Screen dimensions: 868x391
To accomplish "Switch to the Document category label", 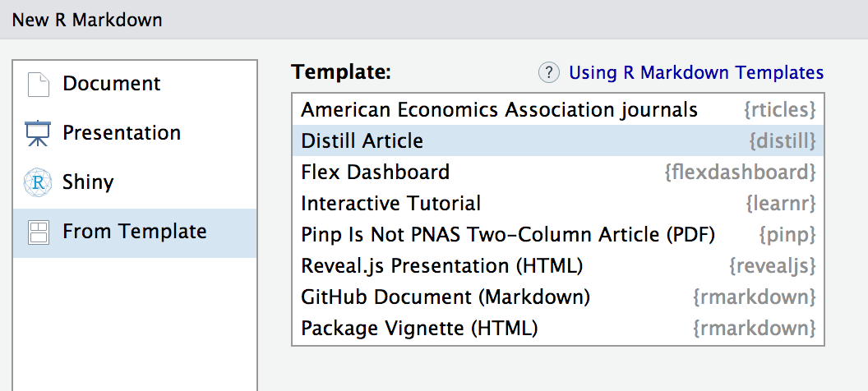I will 112,84.
